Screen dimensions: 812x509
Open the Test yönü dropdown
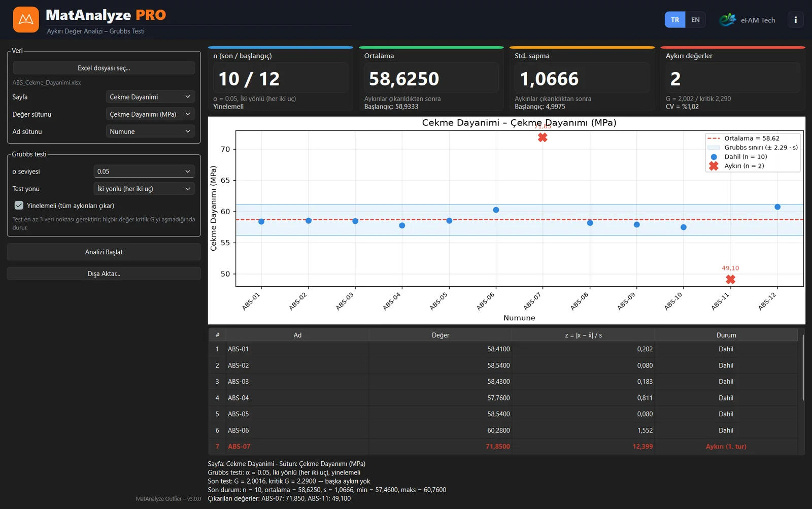coord(144,189)
